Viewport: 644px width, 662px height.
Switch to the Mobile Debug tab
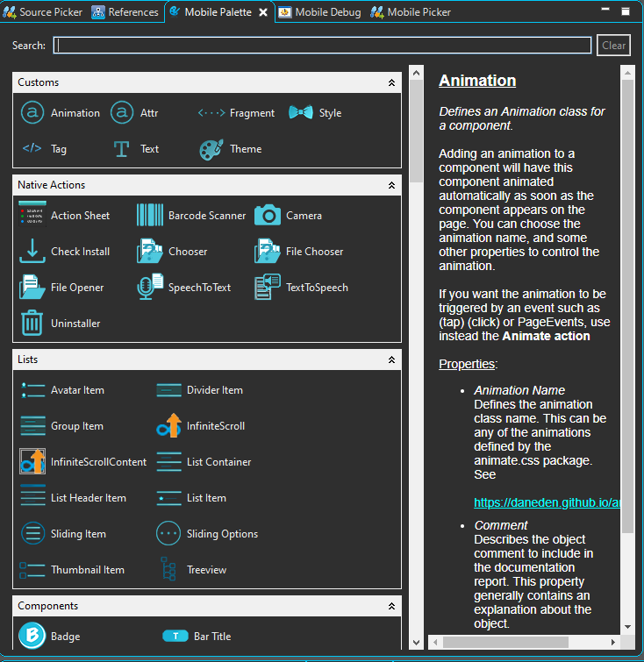coord(320,12)
